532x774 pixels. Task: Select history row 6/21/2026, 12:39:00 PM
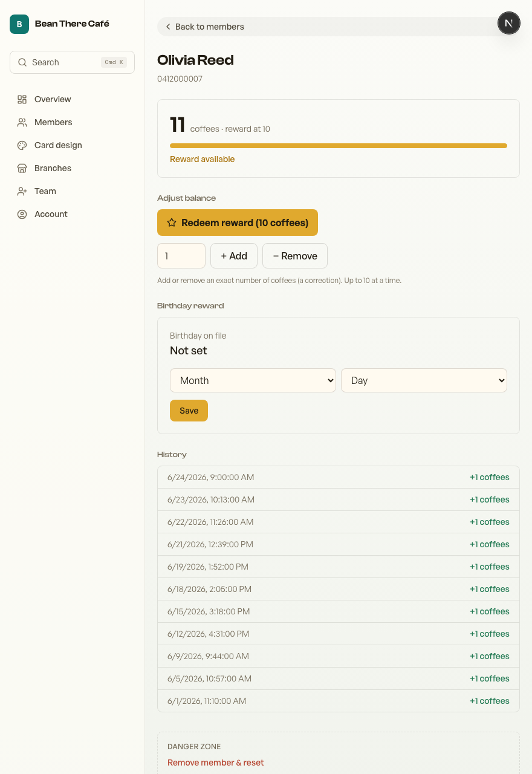pos(339,544)
